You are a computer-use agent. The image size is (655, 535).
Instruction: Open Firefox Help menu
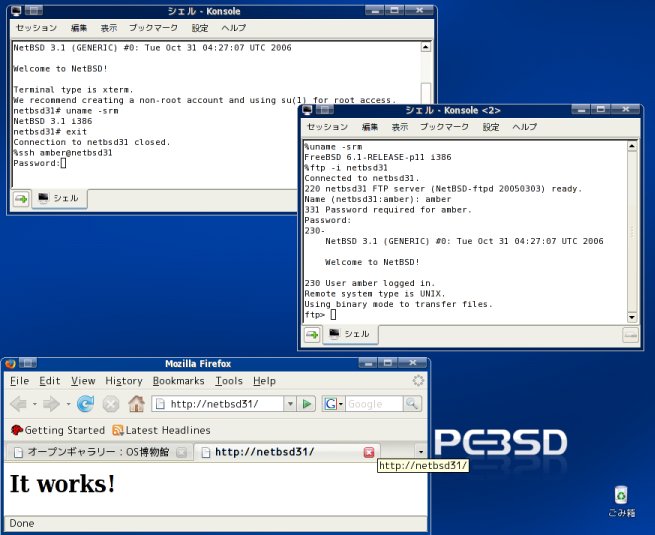(x=264, y=381)
